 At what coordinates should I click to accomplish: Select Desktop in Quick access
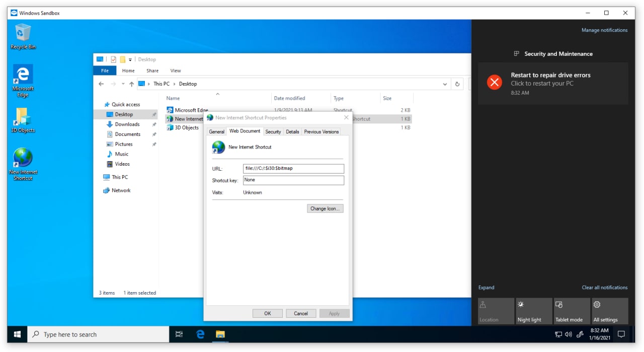pyautogui.click(x=126, y=114)
